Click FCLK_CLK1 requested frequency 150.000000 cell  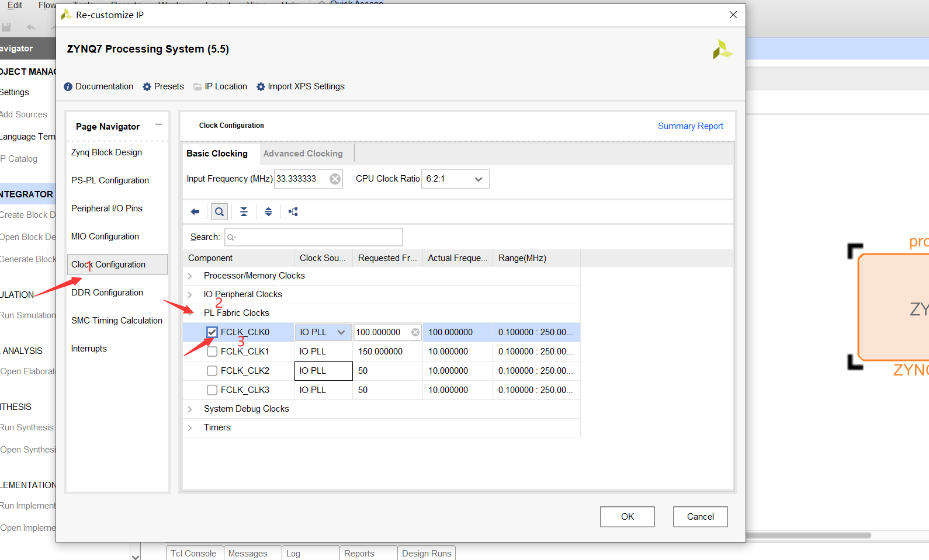387,352
